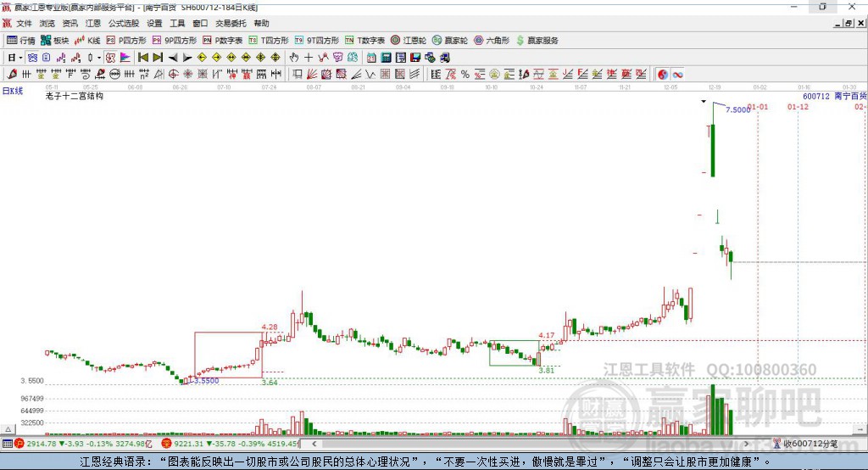Click the black left arrow icon

(173, 58)
